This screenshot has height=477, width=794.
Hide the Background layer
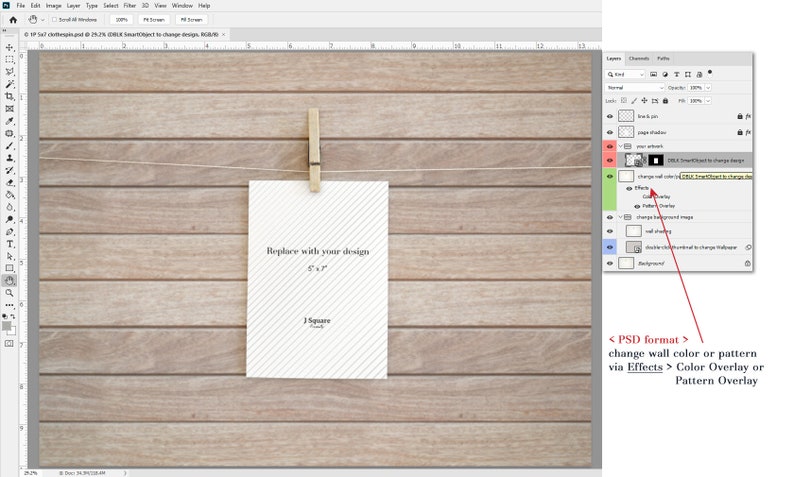[610, 263]
